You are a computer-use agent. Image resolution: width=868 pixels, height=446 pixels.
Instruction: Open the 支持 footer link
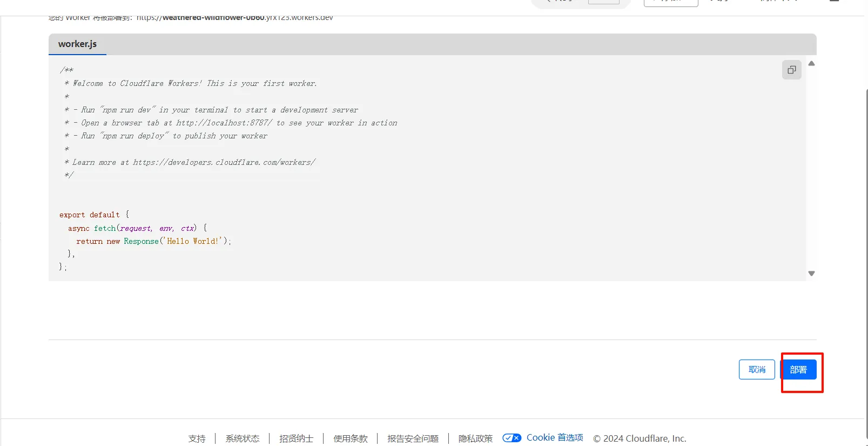197,438
